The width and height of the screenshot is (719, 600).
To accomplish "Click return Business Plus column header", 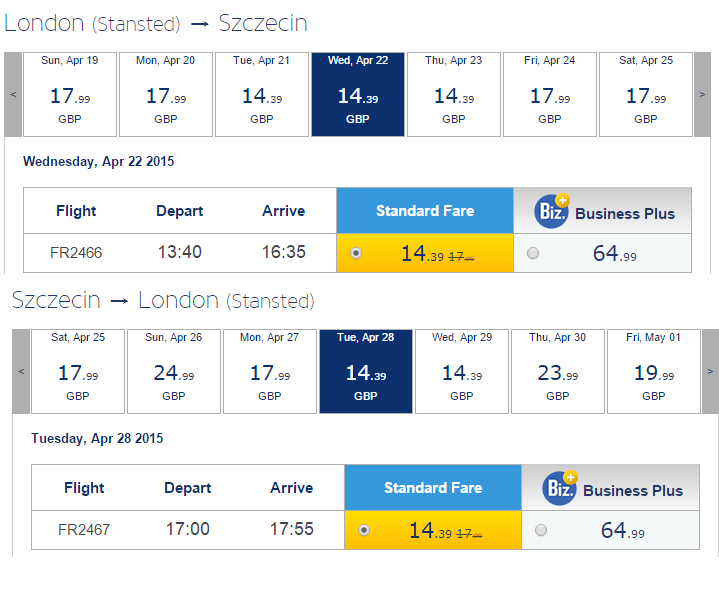I will (610, 488).
